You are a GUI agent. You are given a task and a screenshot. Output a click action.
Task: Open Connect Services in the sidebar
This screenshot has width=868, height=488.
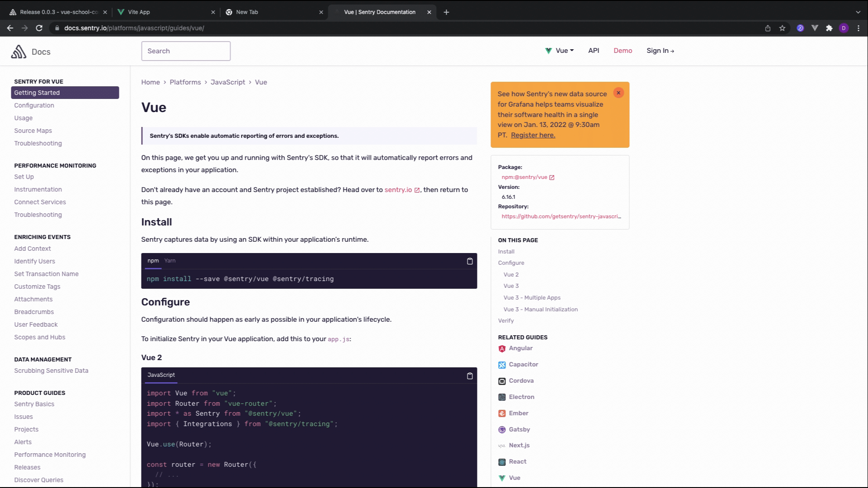[x=40, y=202]
